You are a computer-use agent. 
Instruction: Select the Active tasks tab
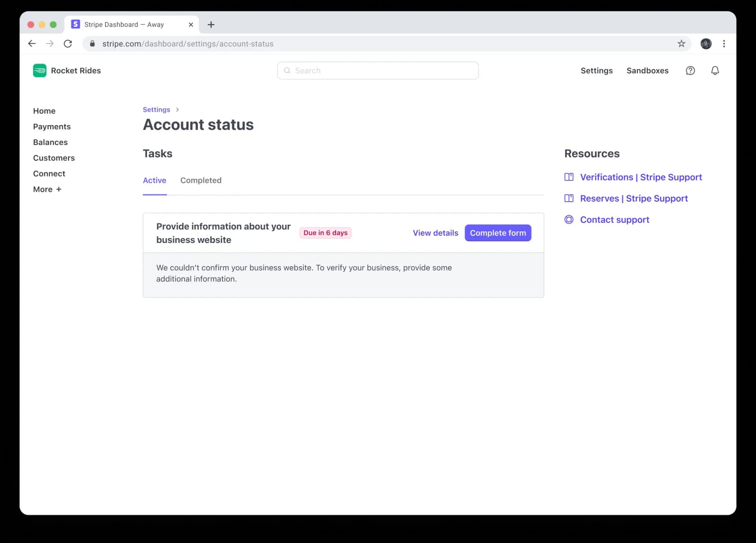click(x=155, y=180)
